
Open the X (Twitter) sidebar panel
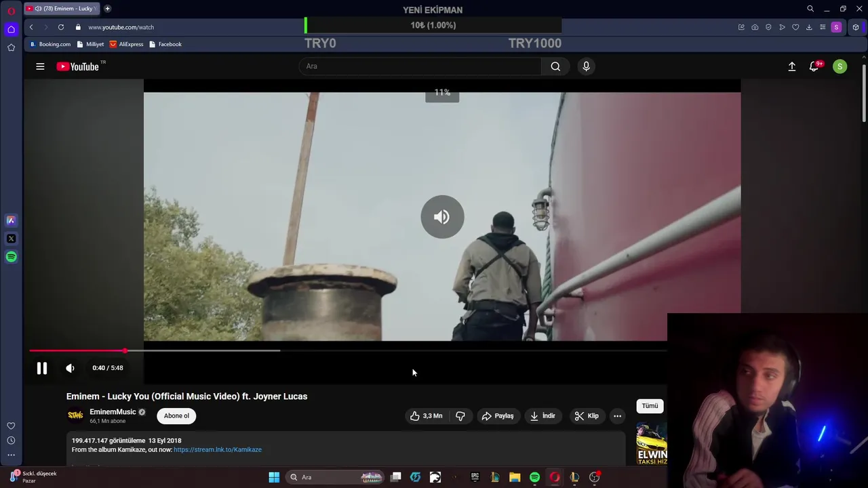11,239
